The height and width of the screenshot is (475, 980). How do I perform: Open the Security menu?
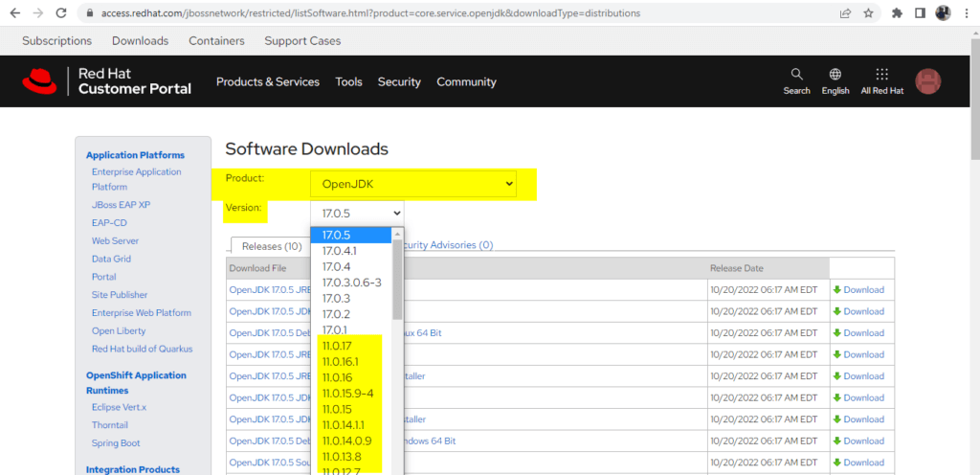399,81
